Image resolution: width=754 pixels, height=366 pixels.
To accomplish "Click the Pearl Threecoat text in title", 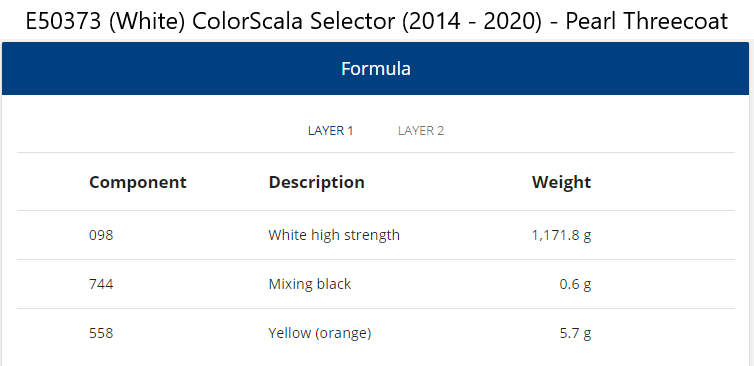I will click(x=647, y=22).
